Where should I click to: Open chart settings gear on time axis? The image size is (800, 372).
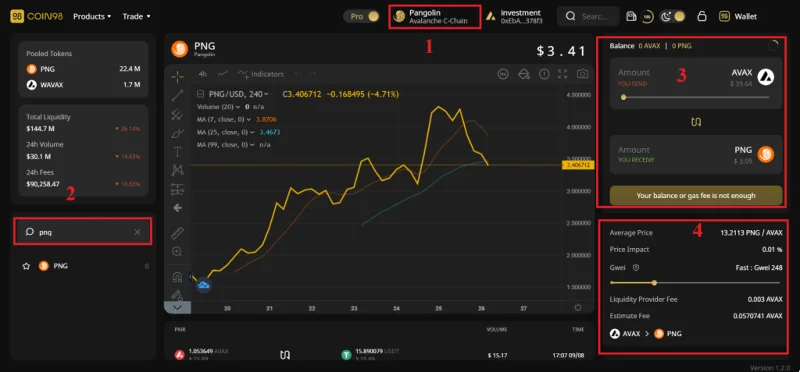coord(578,308)
